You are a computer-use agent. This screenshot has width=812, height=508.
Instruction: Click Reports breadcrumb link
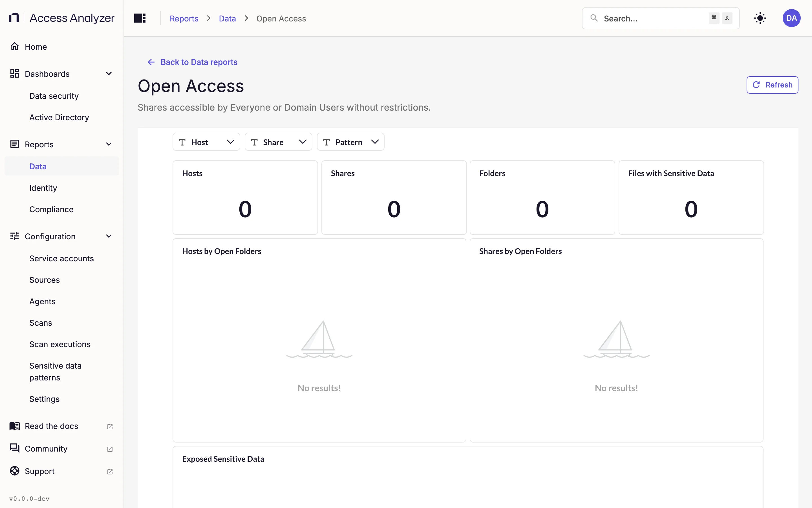(x=184, y=18)
